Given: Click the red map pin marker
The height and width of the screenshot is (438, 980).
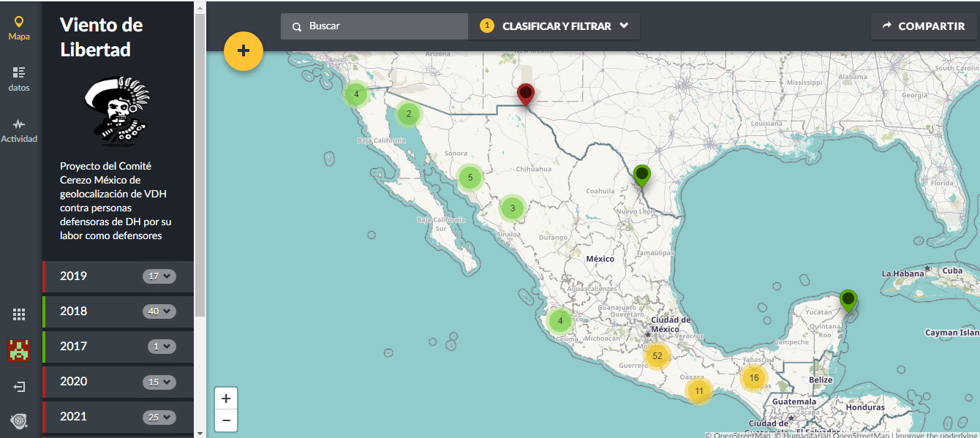Looking at the screenshot, I should (x=525, y=94).
